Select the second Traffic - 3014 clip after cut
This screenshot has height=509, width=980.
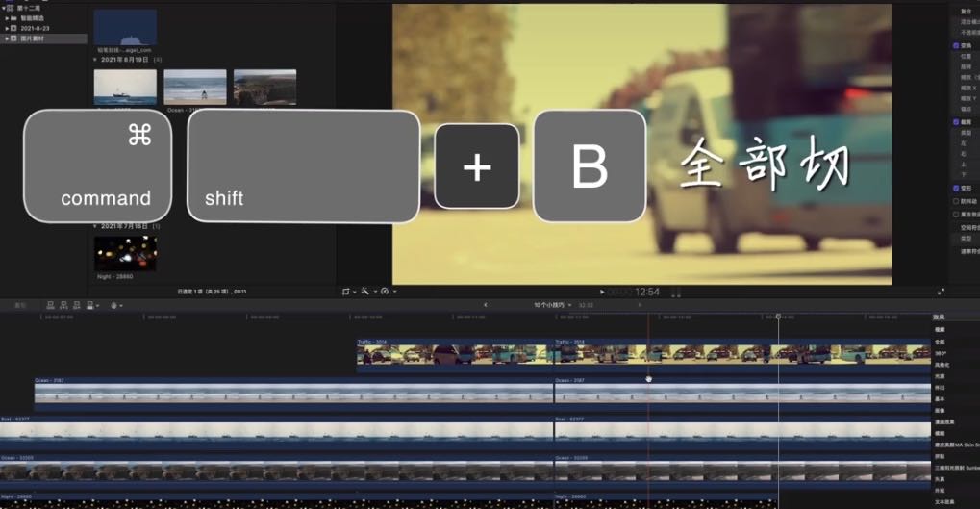[742, 355]
